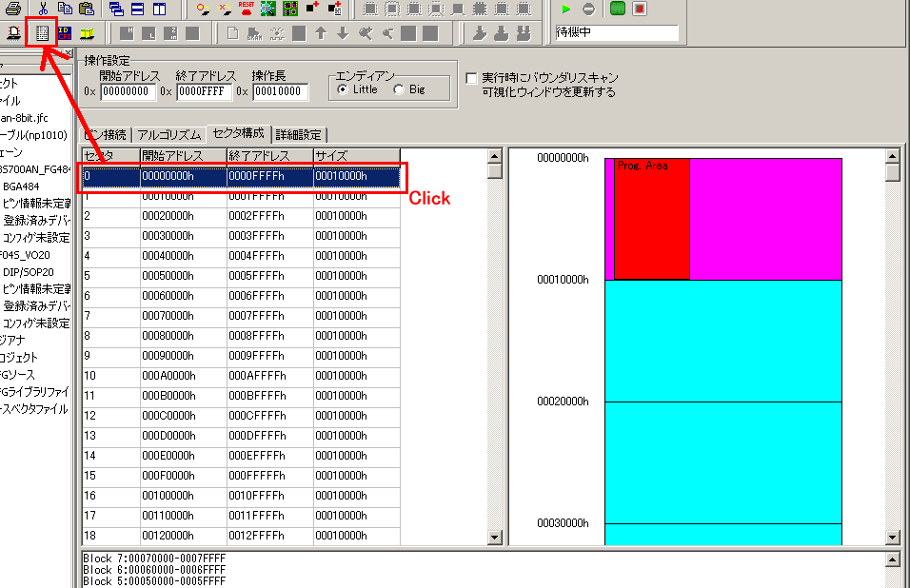Click the ID CFI toolbar icon
Viewport: 910px width, 588px height.
65,33
